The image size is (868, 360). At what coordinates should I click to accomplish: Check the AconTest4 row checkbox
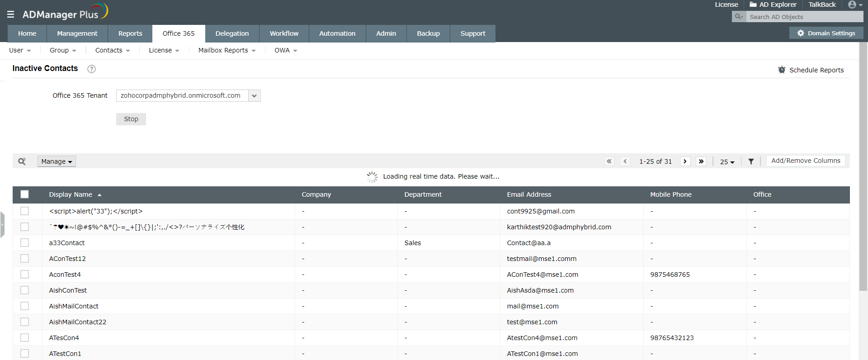[x=24, y=275]
